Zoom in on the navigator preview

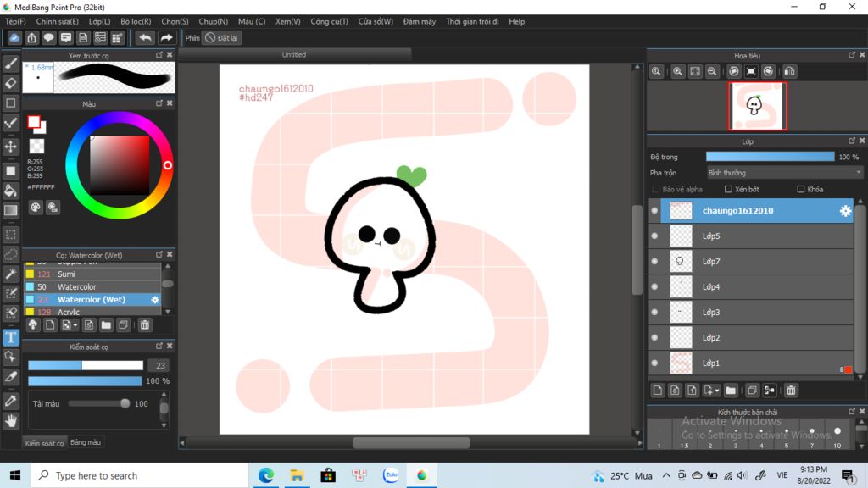point(677,71)
